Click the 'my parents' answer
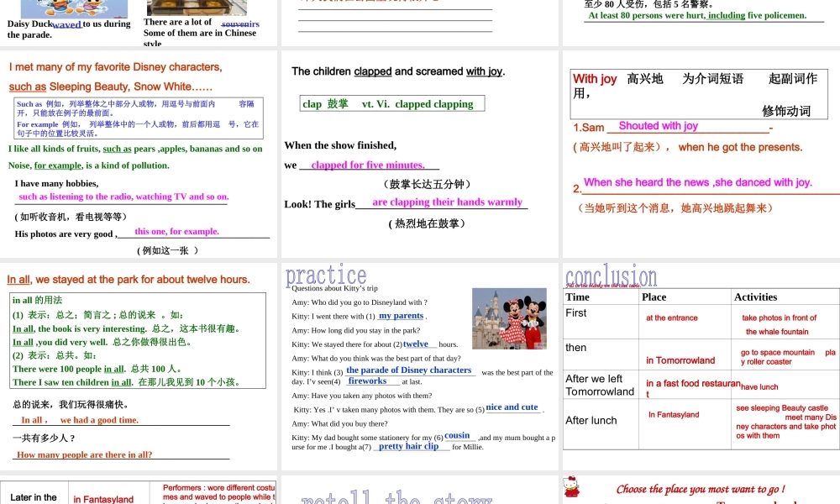Screen dimensions: 840x504 (x=401, y=316)
